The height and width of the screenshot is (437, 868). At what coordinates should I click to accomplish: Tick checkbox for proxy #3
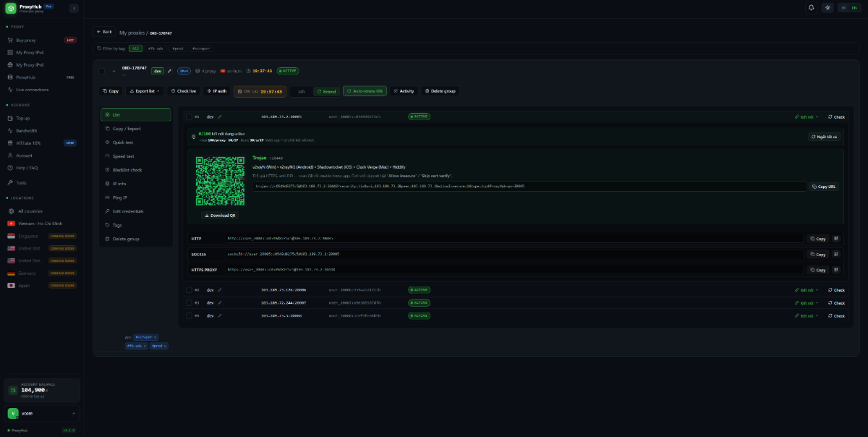click(188, 302)
